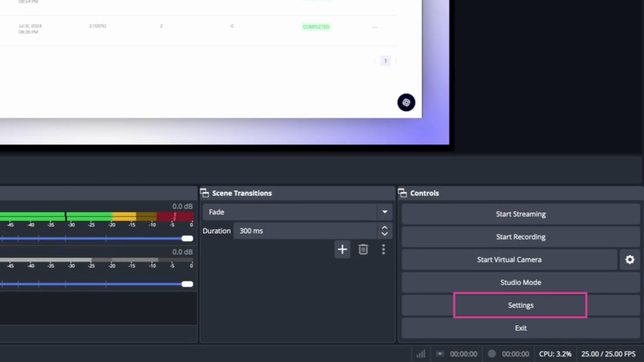Open transition properties three-dot menu
The width and height of the screenshot is (644, 362).
(383, 250)
